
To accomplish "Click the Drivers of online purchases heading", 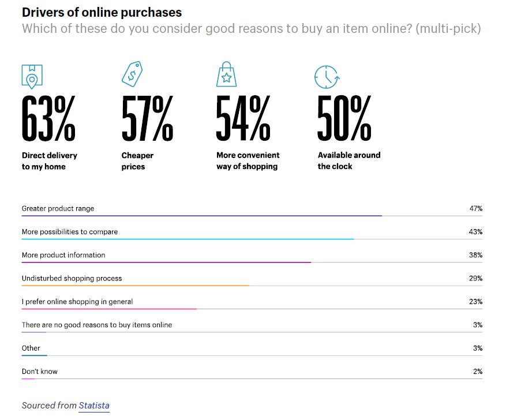I will (102, 12).
